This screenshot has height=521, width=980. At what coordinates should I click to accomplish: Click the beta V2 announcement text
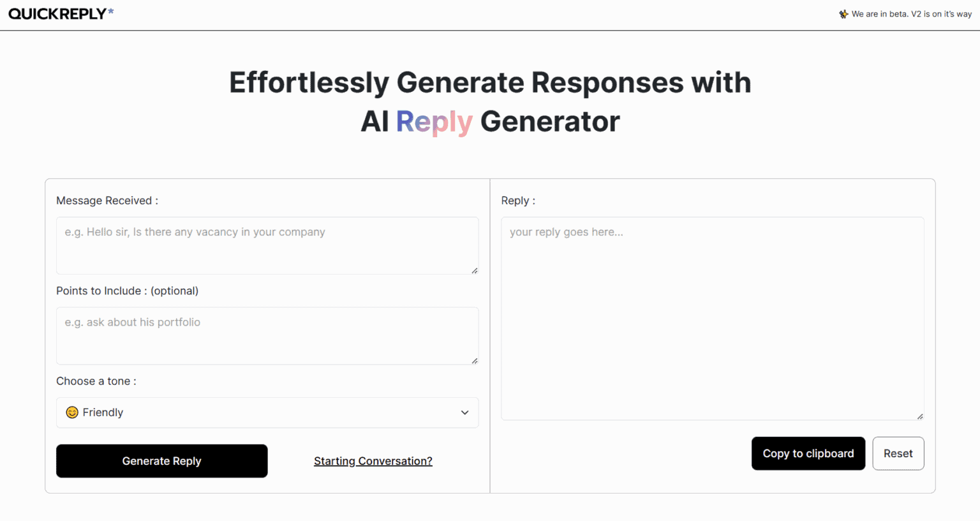pos(912,14)
